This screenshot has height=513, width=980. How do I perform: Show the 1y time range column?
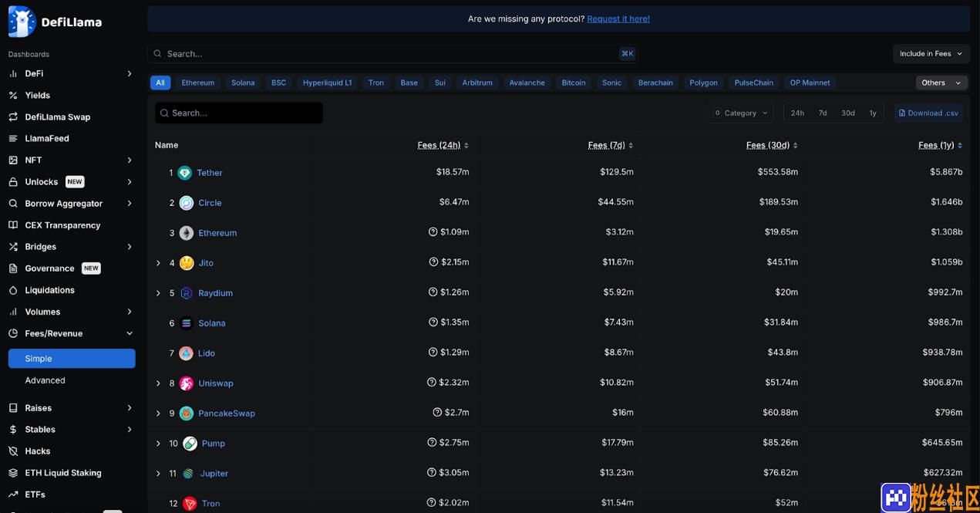coord(873,113)
